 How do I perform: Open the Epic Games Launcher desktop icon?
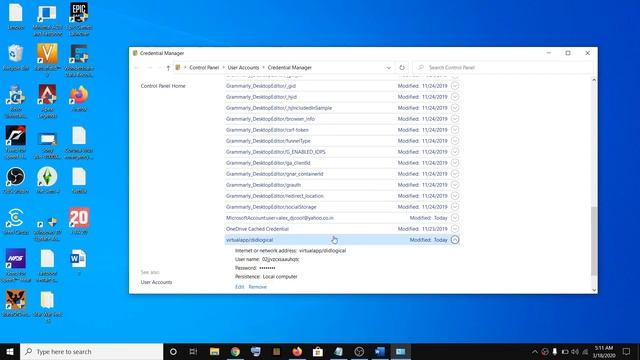tap(79, 19)
